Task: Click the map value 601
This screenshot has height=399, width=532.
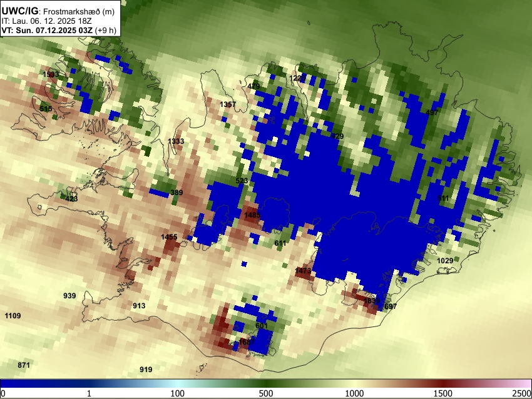Action: tap(262, 326)
